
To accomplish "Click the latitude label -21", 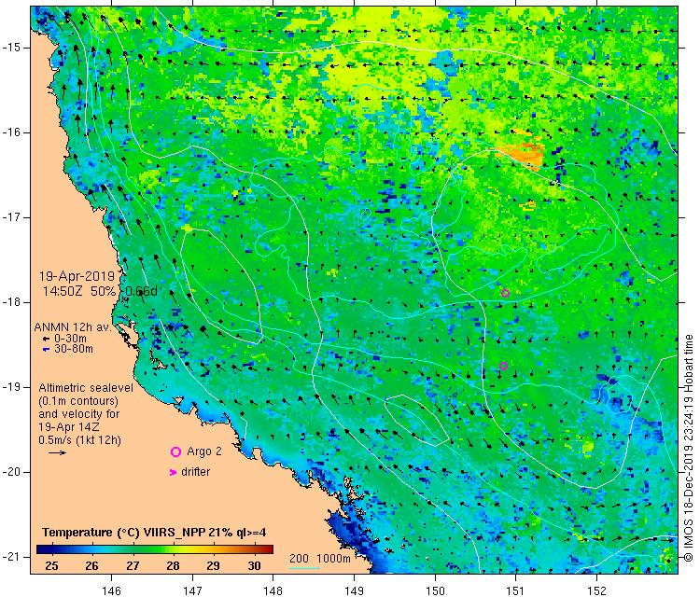I will tap(10, 557).
